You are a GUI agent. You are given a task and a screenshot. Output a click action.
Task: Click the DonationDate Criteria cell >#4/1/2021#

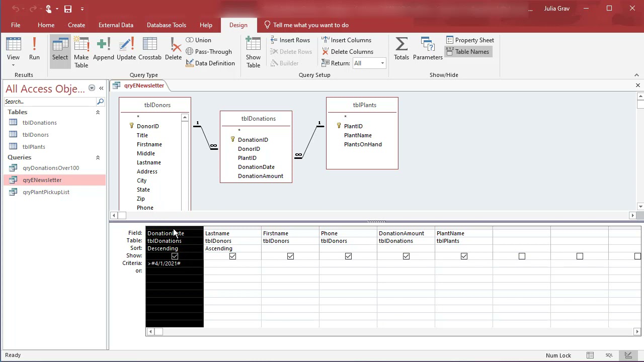coord(175,263)
